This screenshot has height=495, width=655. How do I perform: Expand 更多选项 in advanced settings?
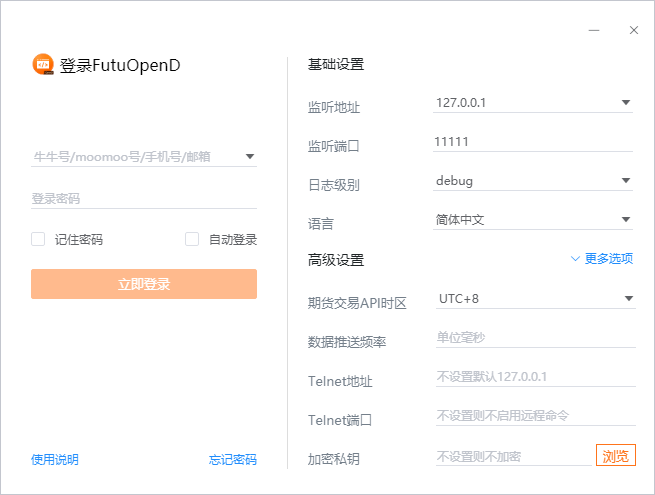coord(602,258)
